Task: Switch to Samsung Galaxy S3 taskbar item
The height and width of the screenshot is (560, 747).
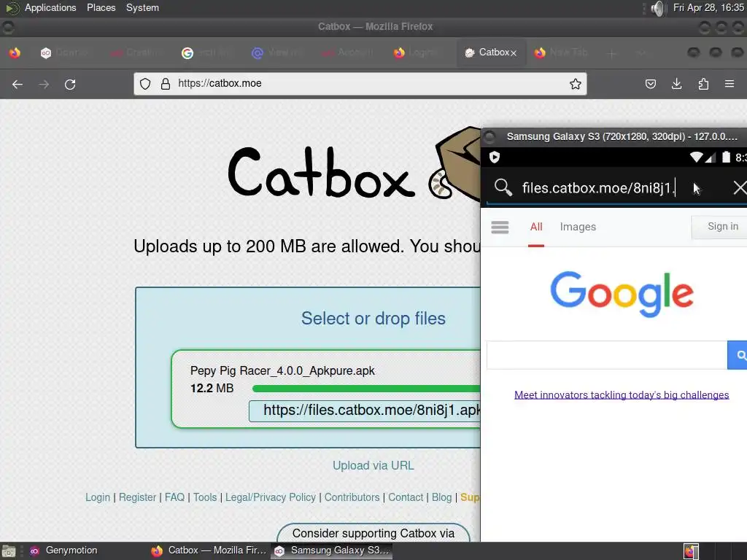Action: pyautogui.click(x=332, y=551)
